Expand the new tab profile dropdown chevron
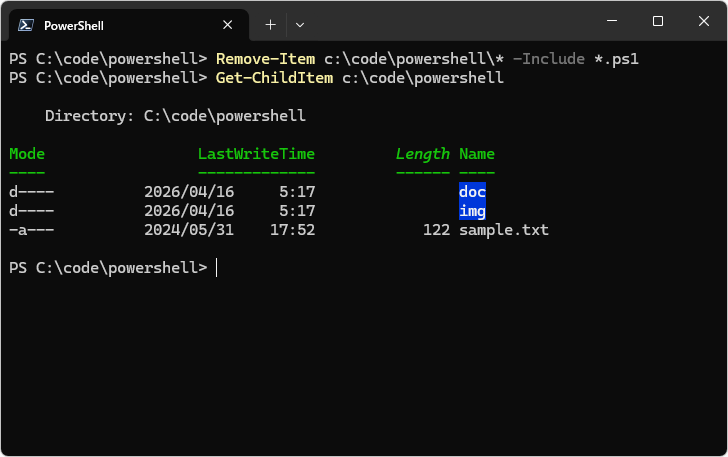Image resolution: width=728 pixels, height=457 pixels. [300, 24]
